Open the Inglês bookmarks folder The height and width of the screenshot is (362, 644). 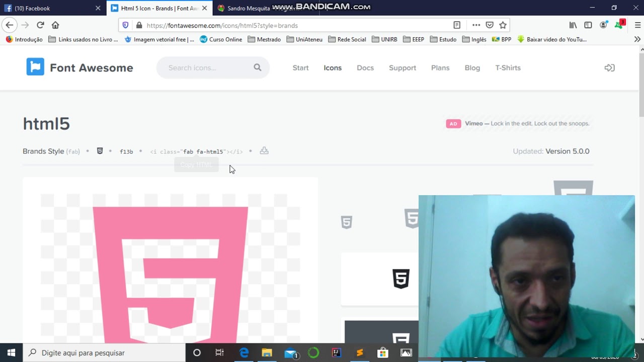474,39
